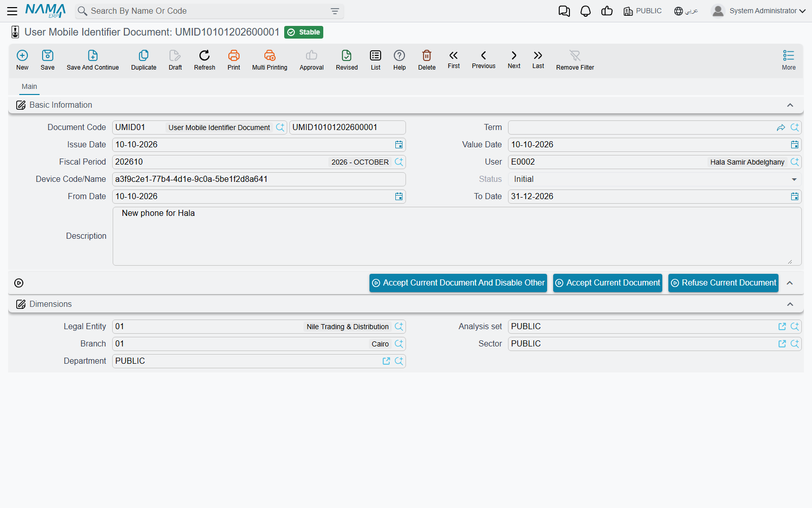Collapse the actions button row
The height and width of the screenshot is (508, 812).
tap(790, 283)
